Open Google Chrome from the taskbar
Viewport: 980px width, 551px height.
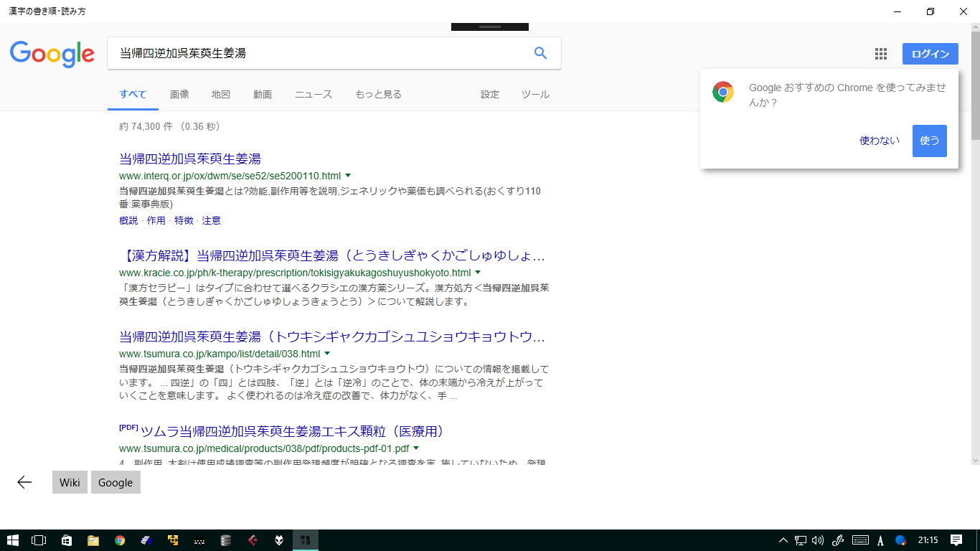coord(120,540)
